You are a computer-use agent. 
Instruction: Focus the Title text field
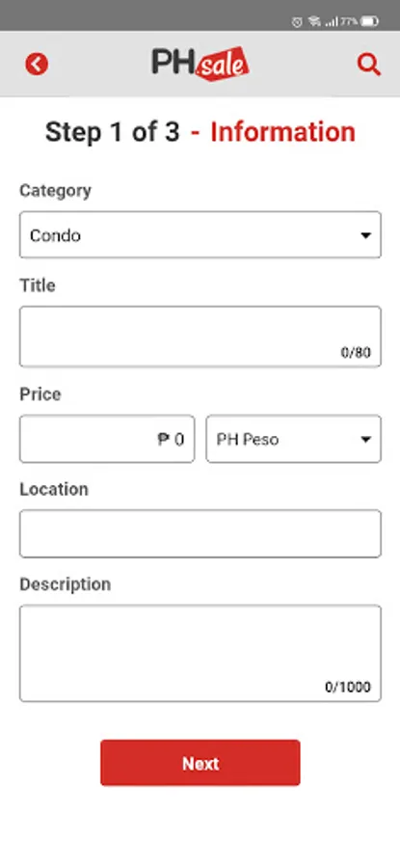point(200,337)
